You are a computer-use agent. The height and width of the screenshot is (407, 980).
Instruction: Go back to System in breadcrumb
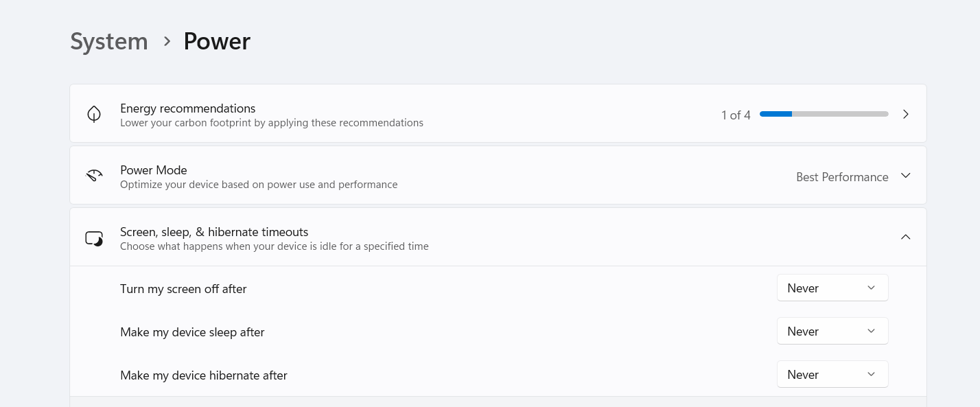(x=109, y=41)
